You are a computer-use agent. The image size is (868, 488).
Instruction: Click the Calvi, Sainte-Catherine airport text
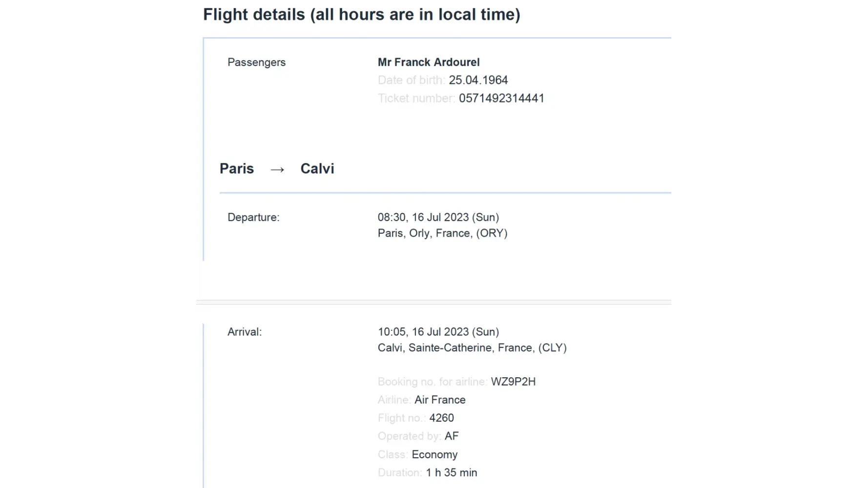coord(472,348)
